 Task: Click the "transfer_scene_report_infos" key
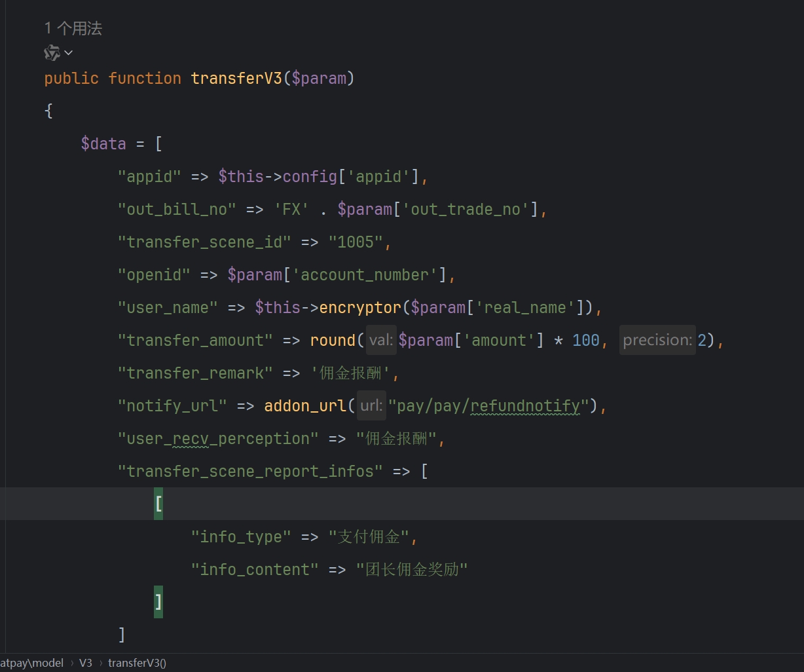click(x=250, y=472)
